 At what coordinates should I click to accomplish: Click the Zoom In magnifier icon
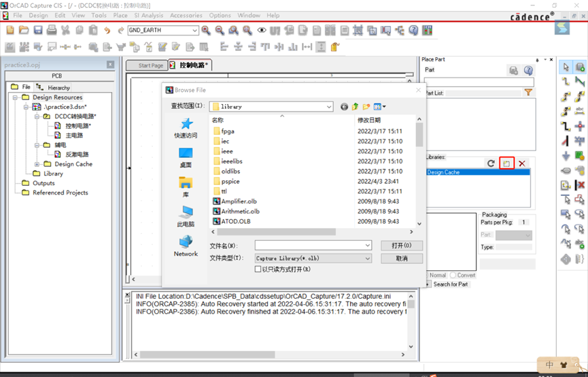pos(206,30)
